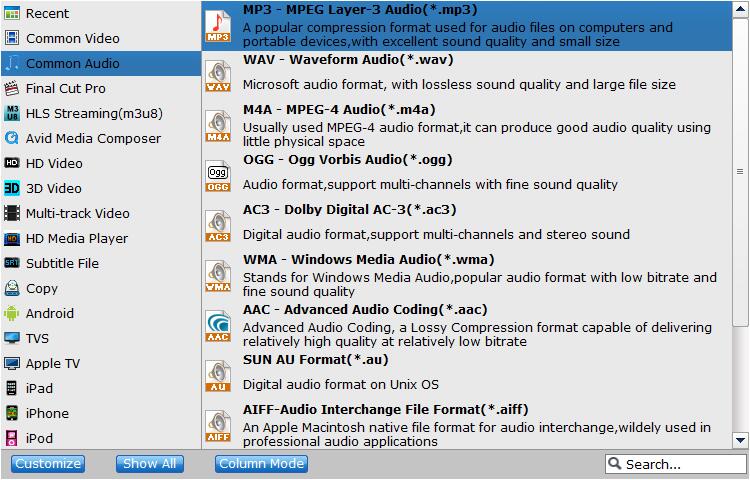
Task: Select MP3 - MPEG Layer-3 Audio format
Action: [467, 26]
